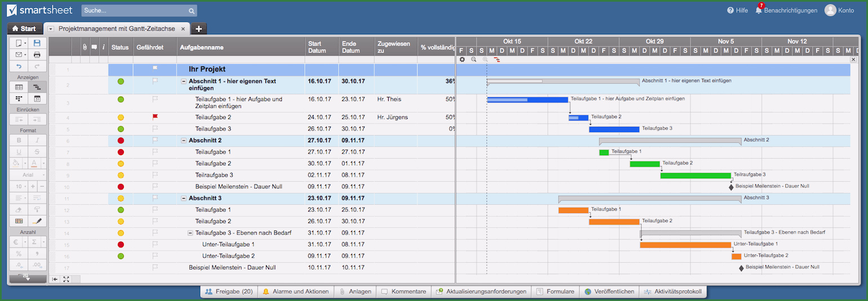The width and height of the screenshot is (868, 301).
Task: Toggle at-risk flag on Abschnitt 2 row
Action: (x=155, y=140)
